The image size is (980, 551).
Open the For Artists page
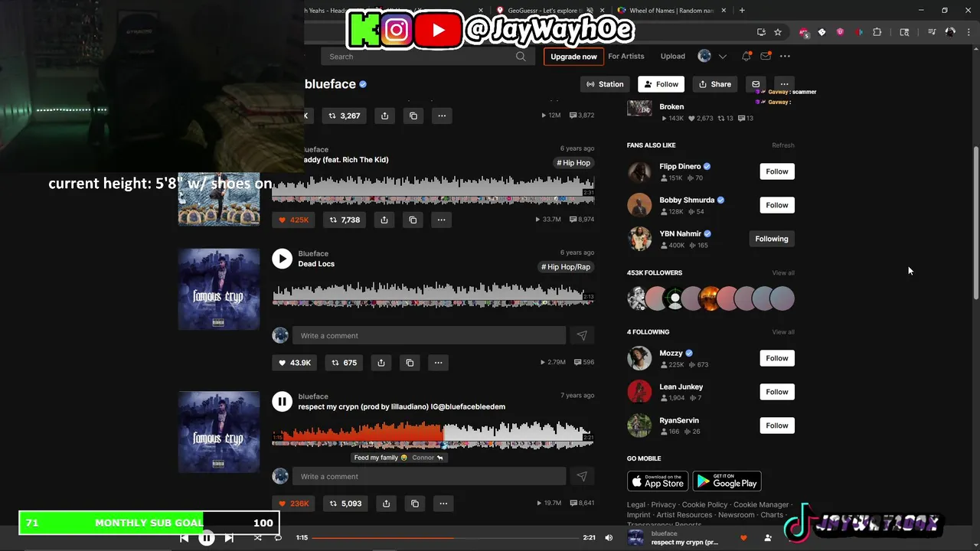tap(626, 56)
